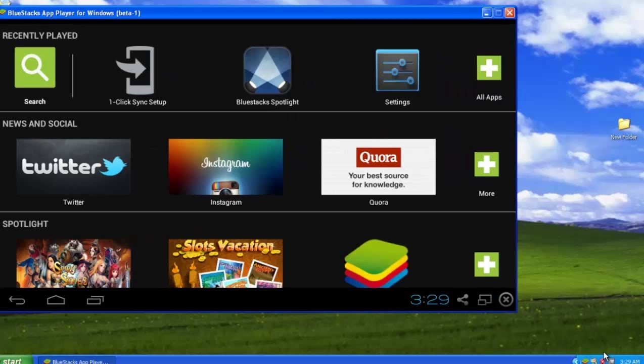Click the Twitter label text
This screenshot has width=644, height=364.
point(73,202)
